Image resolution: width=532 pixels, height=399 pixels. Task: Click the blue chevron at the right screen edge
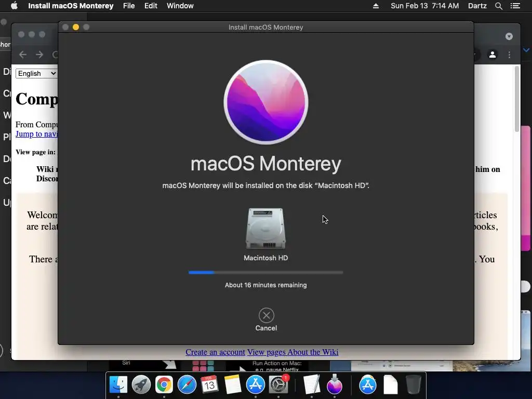pyautogui.click(x=526, y=50)
